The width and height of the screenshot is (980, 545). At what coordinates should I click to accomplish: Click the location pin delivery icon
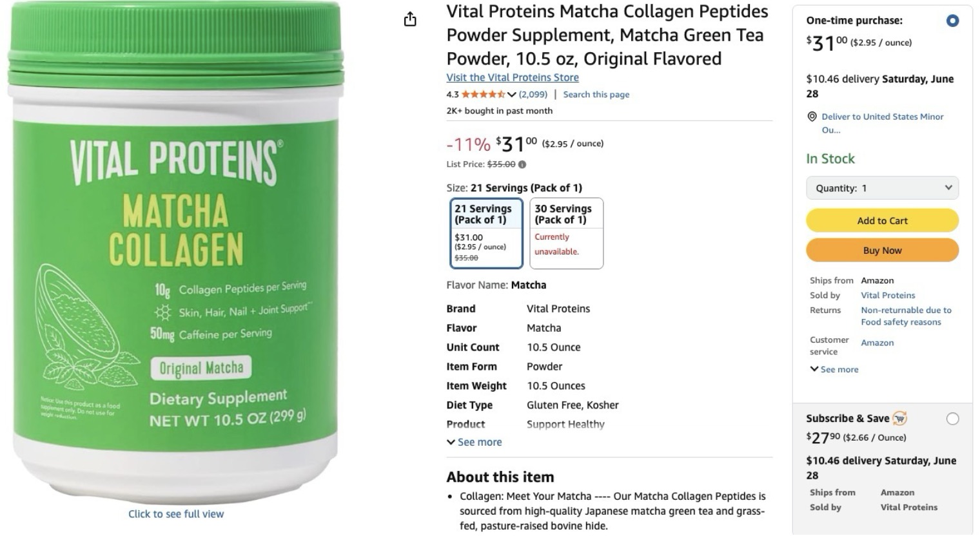tap(812, 117)
